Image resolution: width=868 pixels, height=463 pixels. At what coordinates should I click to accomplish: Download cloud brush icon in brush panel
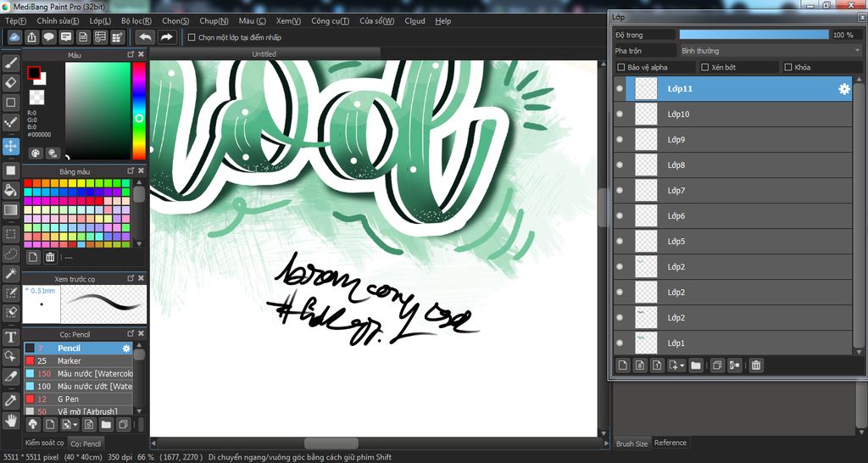pos(33,424)
